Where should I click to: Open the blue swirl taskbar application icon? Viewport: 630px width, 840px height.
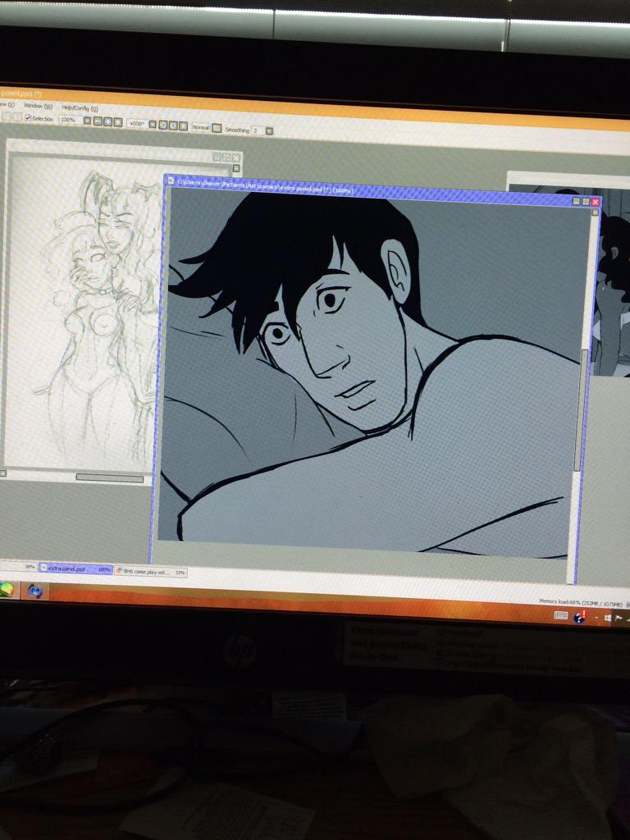tap(34, 591)
